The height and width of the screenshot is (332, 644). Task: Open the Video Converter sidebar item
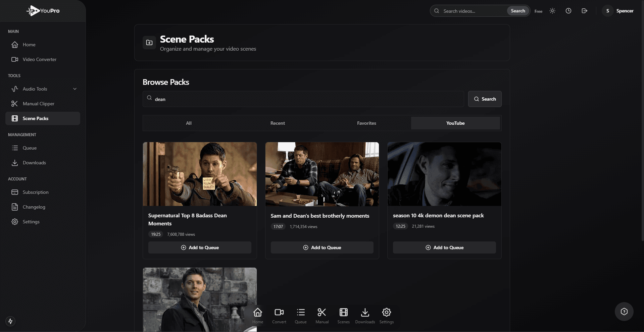(x=43, y=59)
